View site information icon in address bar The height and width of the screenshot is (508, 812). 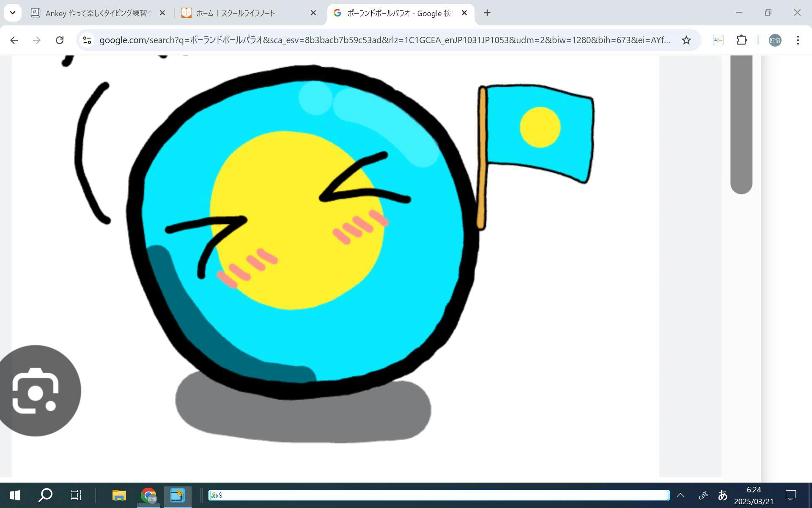click(87, 40)
